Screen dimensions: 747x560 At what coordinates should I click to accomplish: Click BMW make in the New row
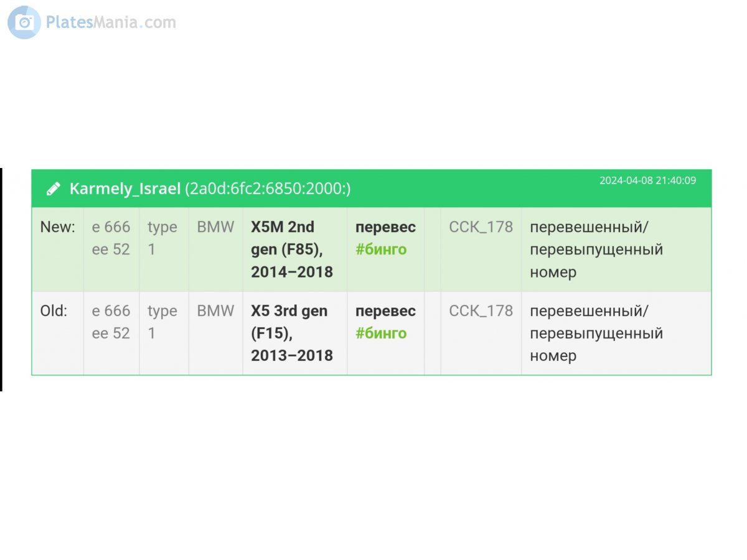[215, 227]
